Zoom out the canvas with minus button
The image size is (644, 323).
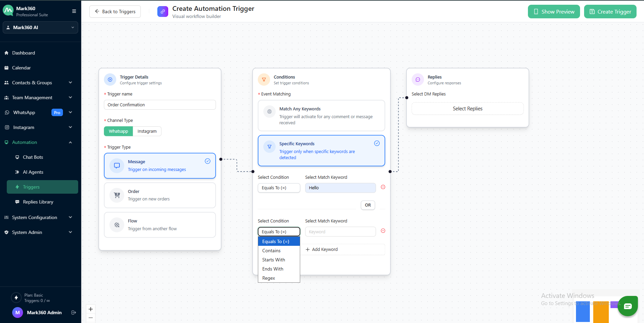coord(91,318)
